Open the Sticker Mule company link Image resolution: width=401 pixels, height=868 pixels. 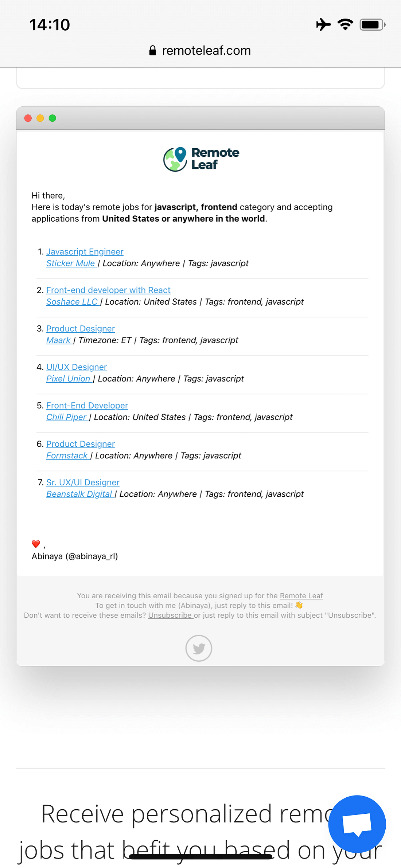tap(71, 263)
